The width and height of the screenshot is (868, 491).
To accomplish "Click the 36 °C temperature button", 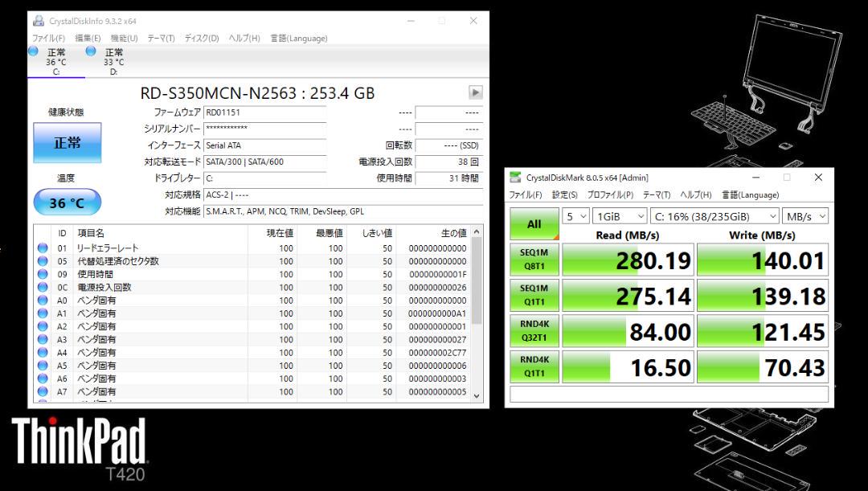I will [x=68, y=203].
